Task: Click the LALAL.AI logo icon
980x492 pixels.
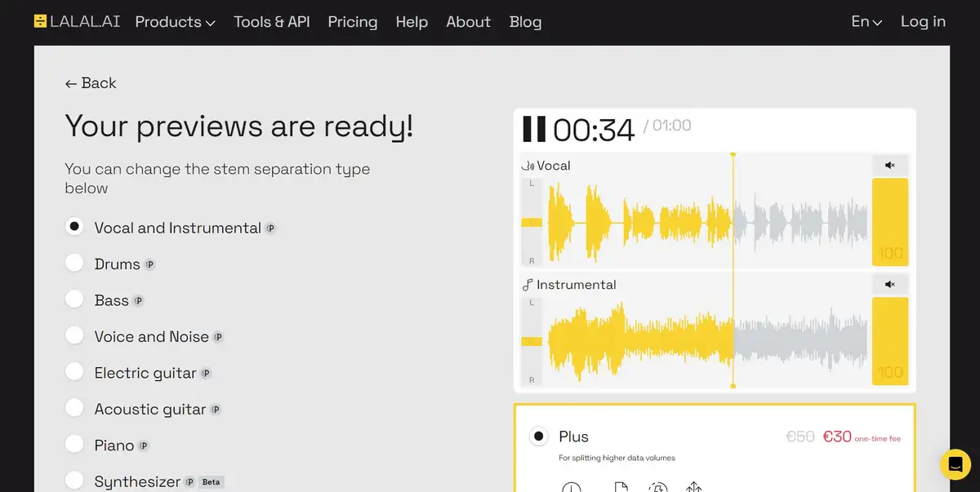Action: pos(41,22)
